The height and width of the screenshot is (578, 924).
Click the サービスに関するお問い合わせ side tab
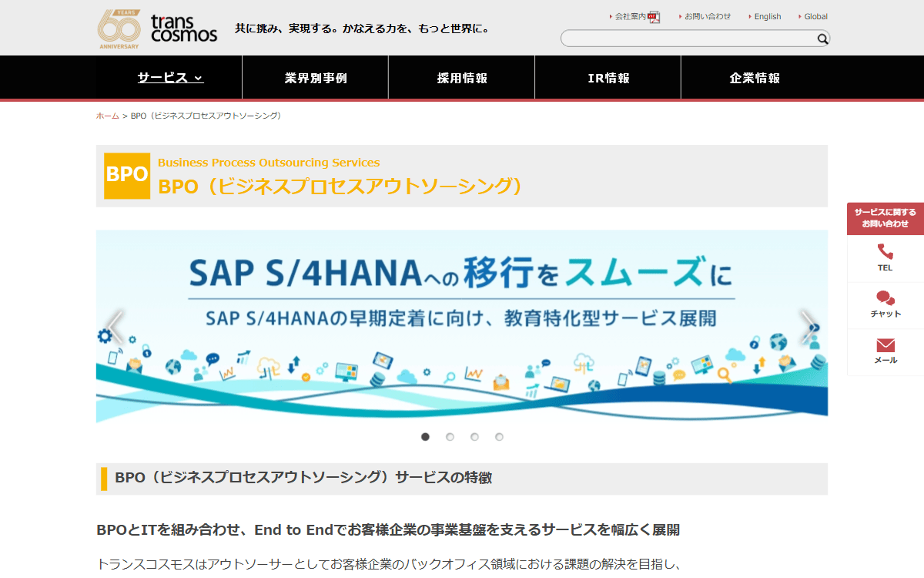pos(885,218)
